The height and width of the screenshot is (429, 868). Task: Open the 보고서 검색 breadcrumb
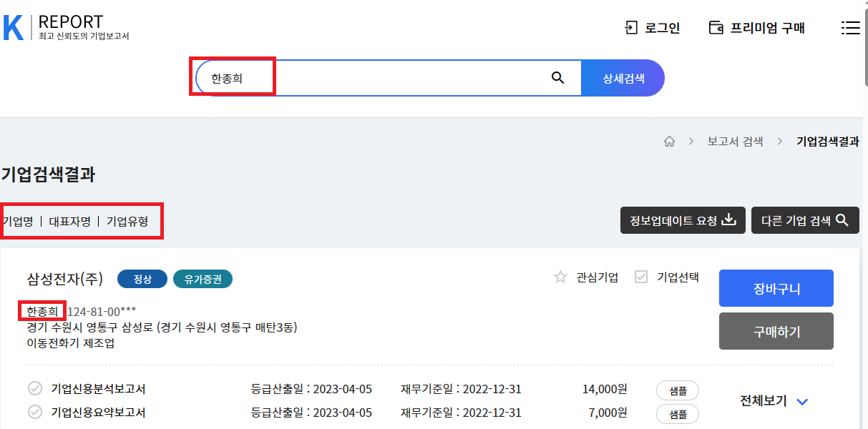click(735, 142)
